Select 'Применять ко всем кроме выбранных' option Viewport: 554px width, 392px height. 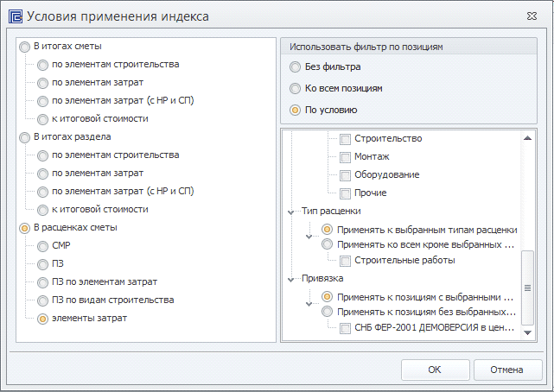(328, 244)
